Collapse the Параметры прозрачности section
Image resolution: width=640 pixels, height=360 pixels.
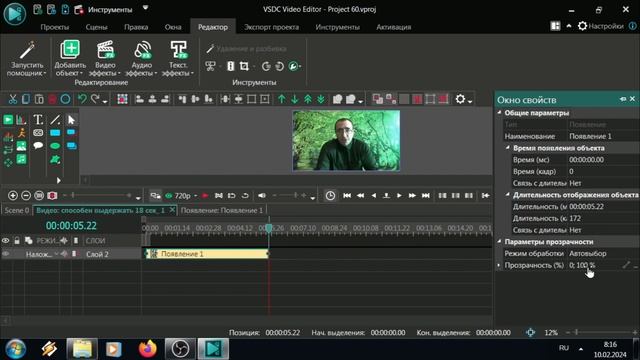(500, 241)
